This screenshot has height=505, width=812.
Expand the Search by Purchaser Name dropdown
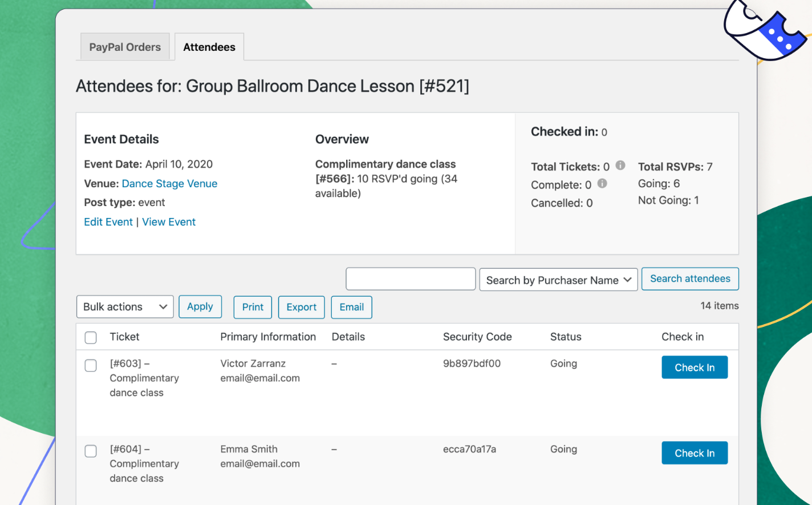pyautogui.click(x=558, y=280)
